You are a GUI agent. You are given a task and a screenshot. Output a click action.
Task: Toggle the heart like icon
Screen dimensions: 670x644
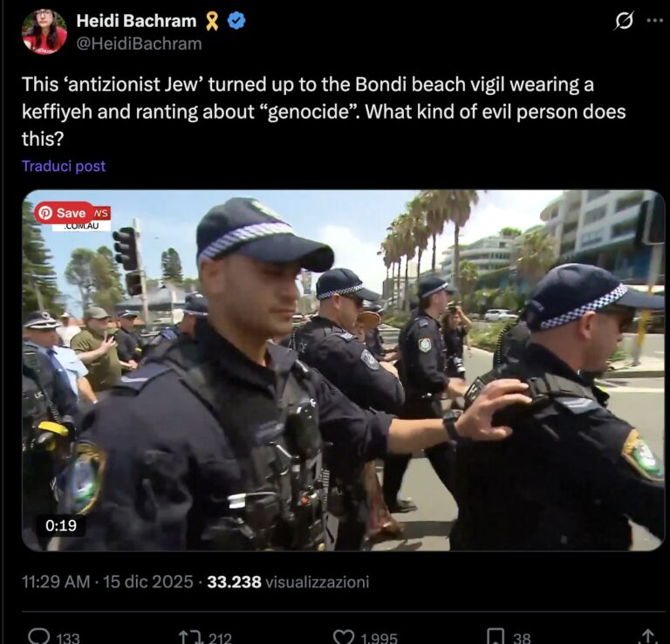[343, 637]
